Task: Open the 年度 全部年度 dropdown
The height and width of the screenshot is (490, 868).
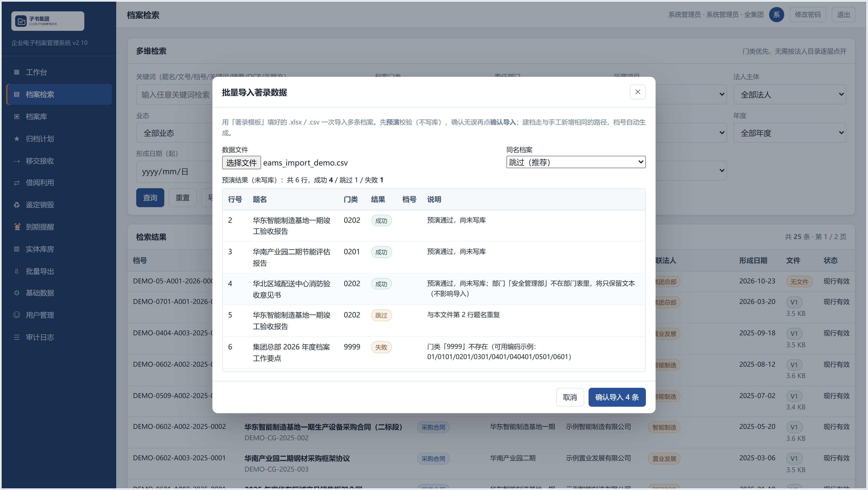Action: tap(789, 133)
